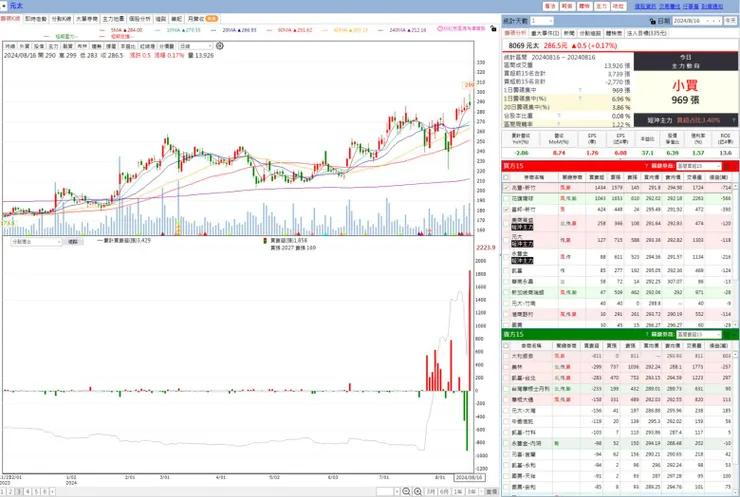This screenshot has height=497, width=740.
Task: Set chart range with 3月 button
Action: click(430, 492)
